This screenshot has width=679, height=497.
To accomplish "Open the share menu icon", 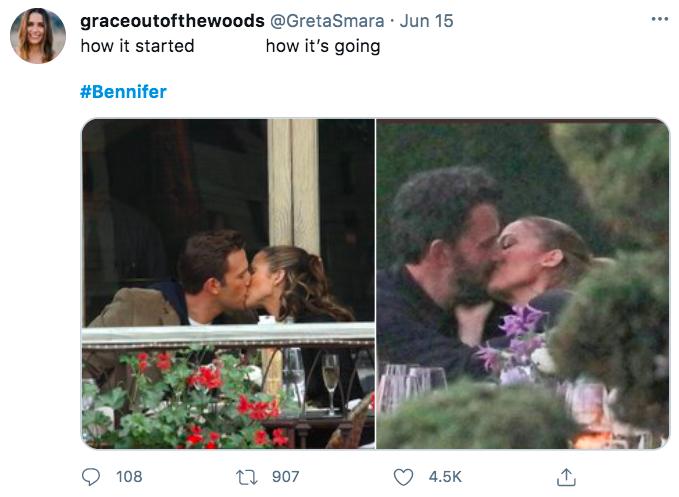I will tap(566, 476).
